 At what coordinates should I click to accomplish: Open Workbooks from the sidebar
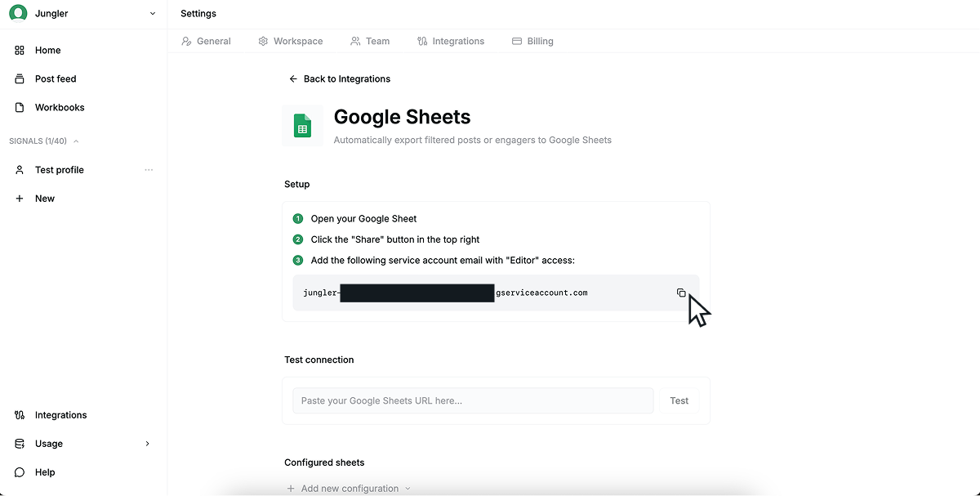pos(59,108)
